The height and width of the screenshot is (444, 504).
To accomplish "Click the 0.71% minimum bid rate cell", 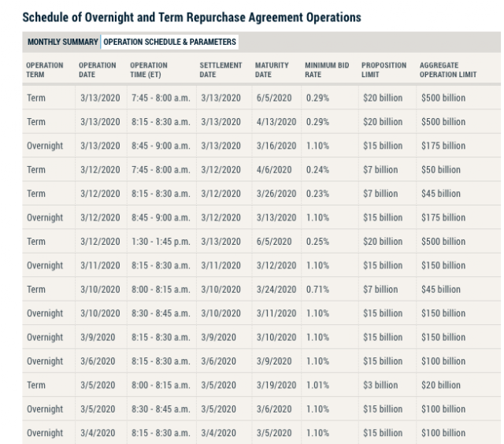I will (x=317, y=290).
